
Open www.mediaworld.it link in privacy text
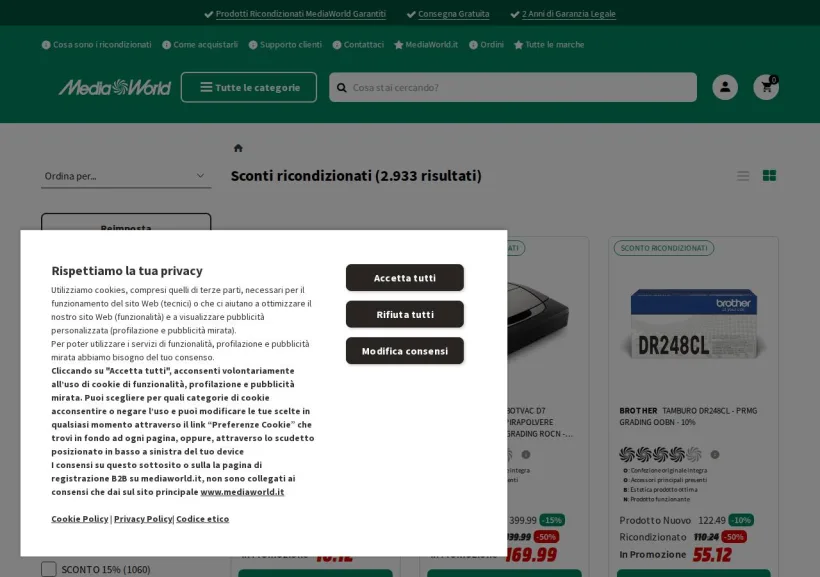pyautogui.click(x=242, y=492)
